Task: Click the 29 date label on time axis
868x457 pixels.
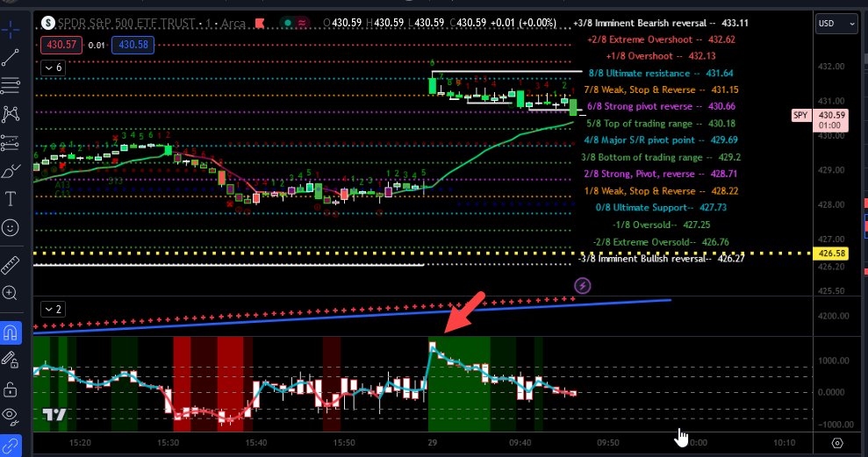Action: (433, 443)
